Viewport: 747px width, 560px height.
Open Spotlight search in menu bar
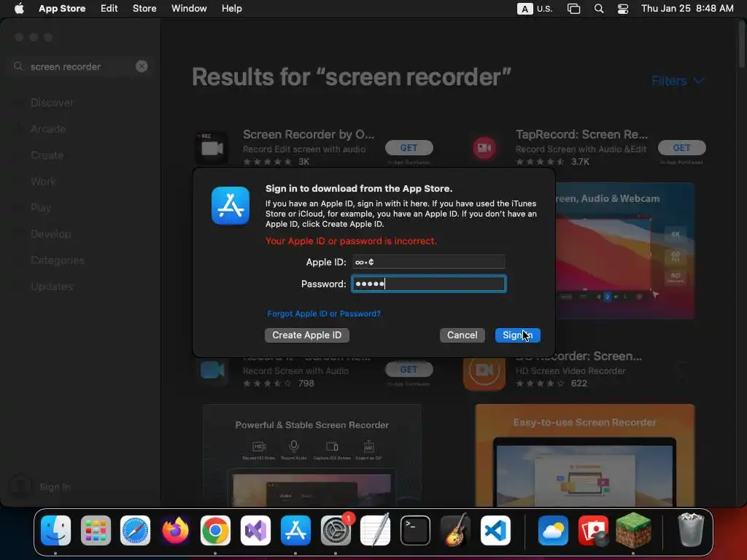(x=599, y=9)
